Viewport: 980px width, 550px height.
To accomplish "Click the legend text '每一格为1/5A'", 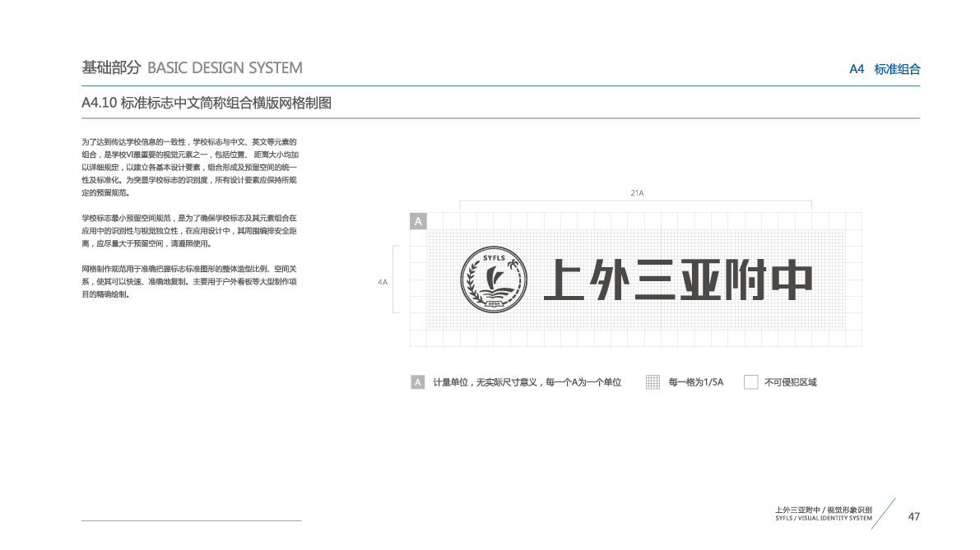I will (695, 382).
